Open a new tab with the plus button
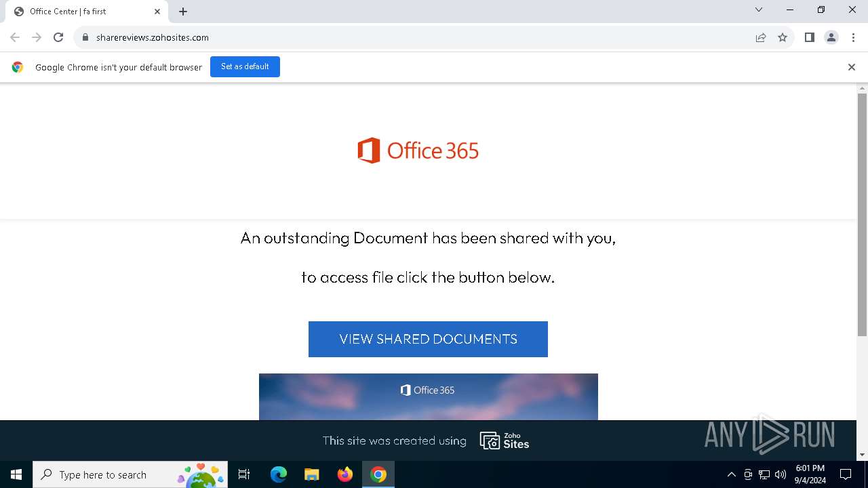Screen dimensions: 868x488 click(x=183, y=12)
